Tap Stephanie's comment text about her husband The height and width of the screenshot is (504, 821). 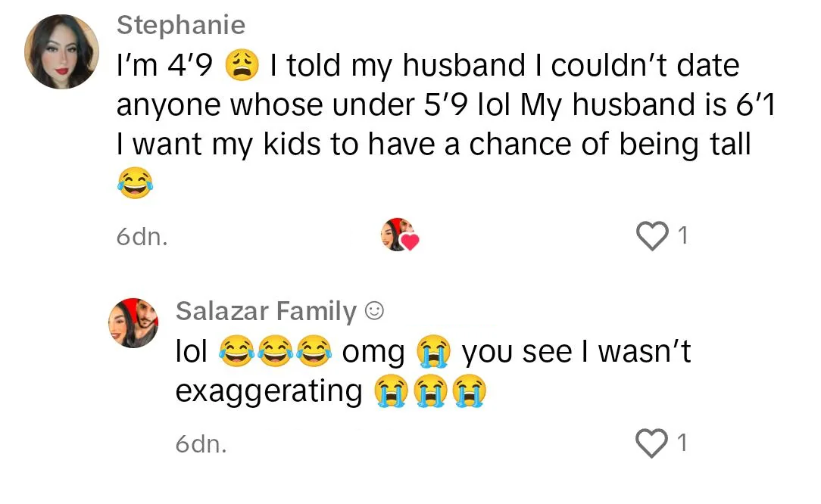tap(445, 104)
